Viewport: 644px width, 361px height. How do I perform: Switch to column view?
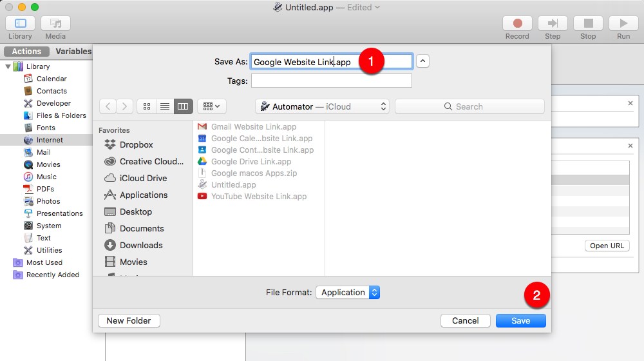tap(183, 106)
